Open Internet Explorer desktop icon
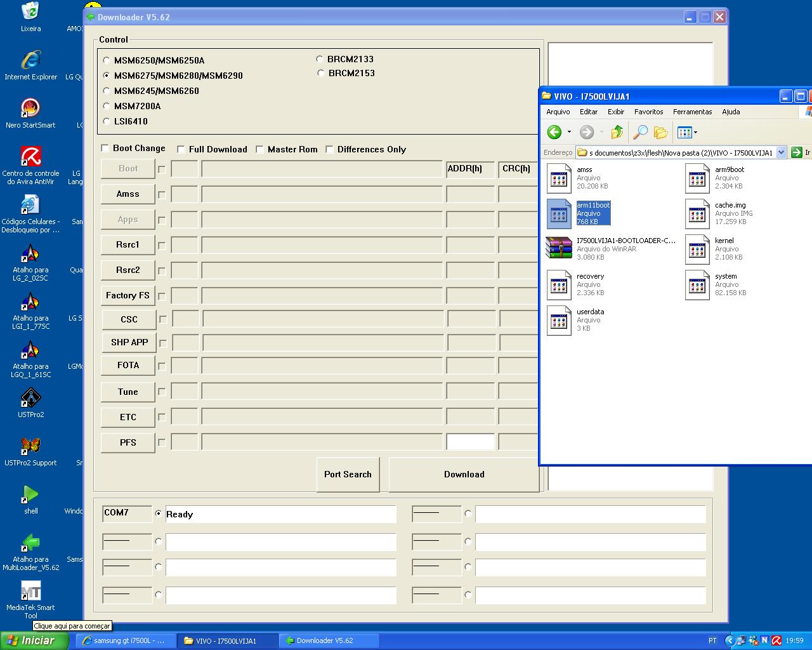Screen dimensions: 812x650 pos(30,61)
